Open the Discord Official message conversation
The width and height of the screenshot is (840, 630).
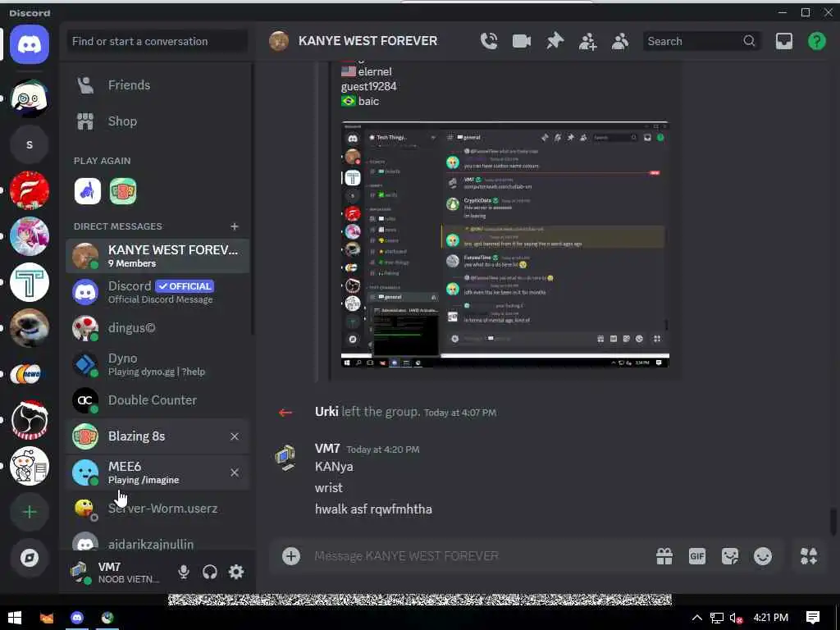point(158,292)
